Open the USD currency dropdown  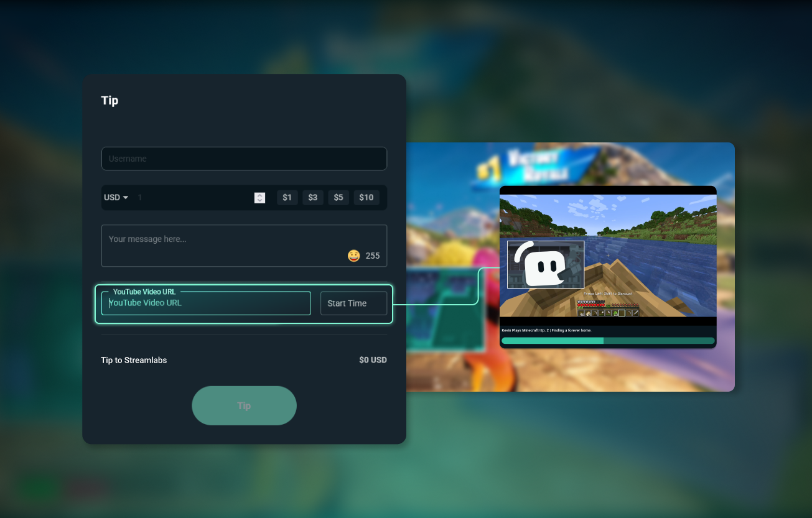pyautogui.click(x=116, y=197)
